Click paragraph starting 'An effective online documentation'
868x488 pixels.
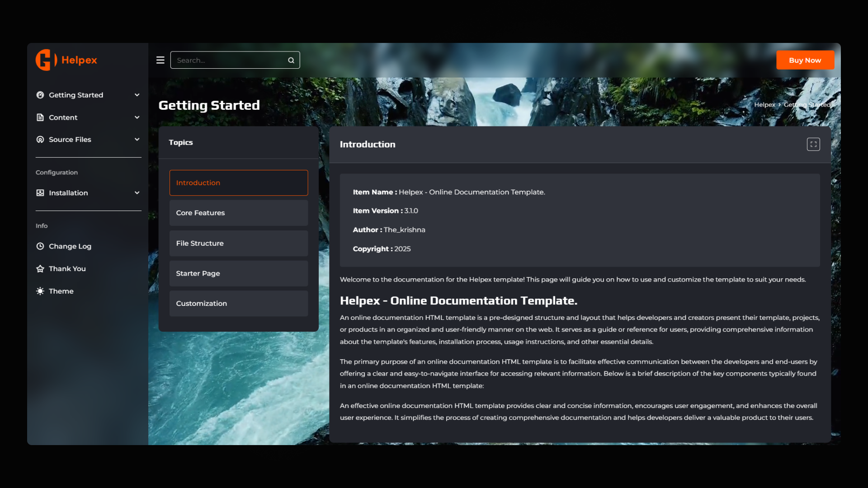(579, 412)
